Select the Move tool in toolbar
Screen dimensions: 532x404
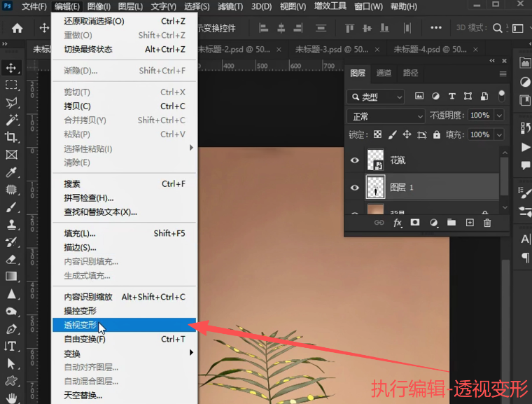11,67
